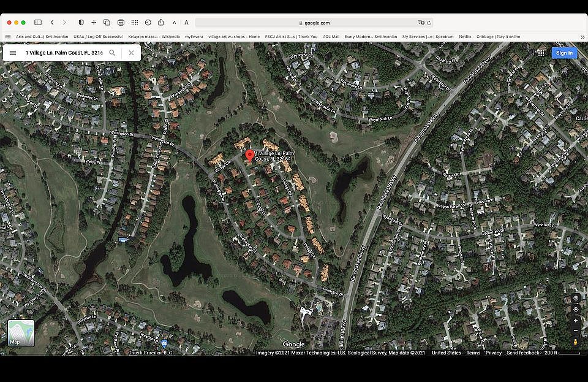Open the Share menu icon
The image size is (588, 382).
(x=161, y=23)
